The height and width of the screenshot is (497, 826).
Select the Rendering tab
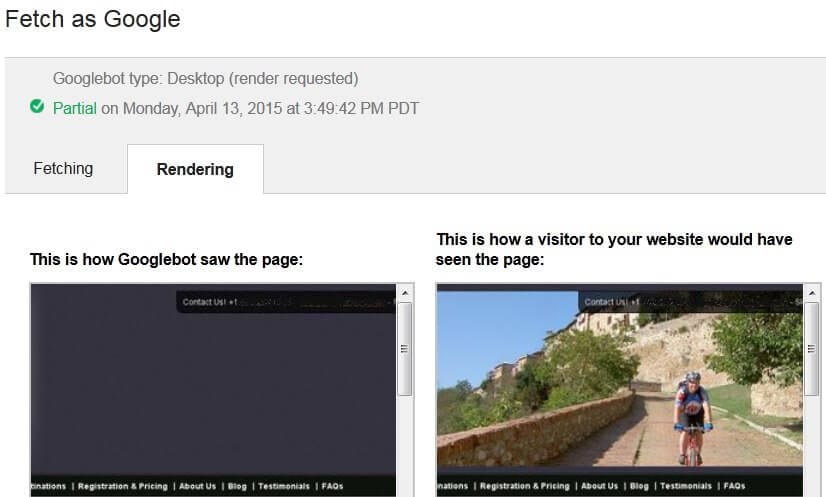(195, 169)
